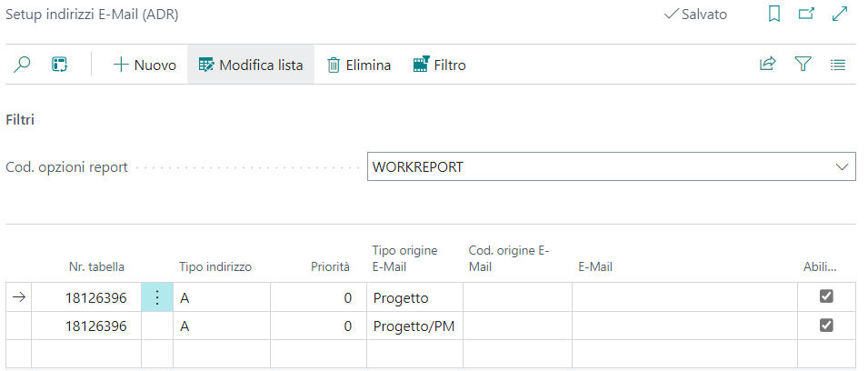The height and width of the screenshot is (371, 868).
Task: Toggle Modifica lista edit mode
Action: [x=251, y=65]
